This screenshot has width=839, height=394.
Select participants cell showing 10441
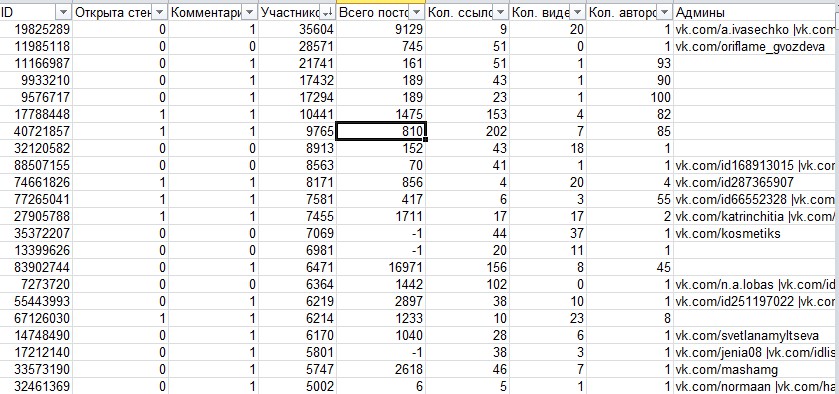point(297,114)
